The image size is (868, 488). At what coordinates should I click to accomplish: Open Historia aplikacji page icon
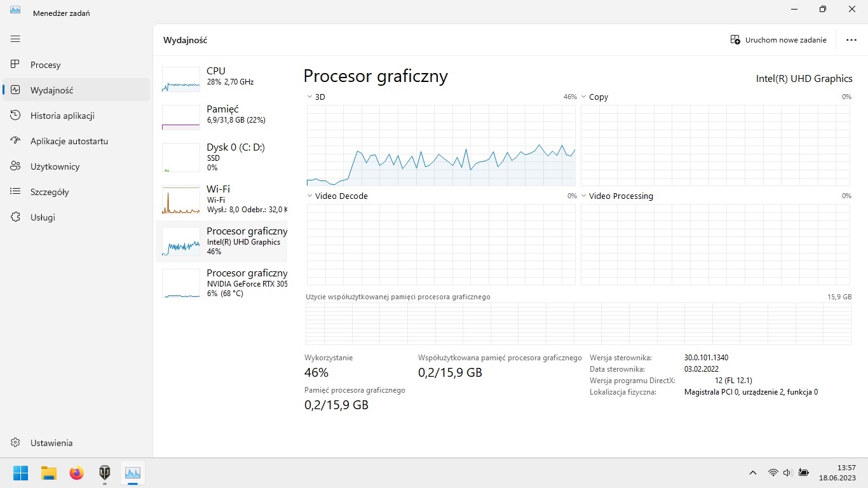[16, 116]
